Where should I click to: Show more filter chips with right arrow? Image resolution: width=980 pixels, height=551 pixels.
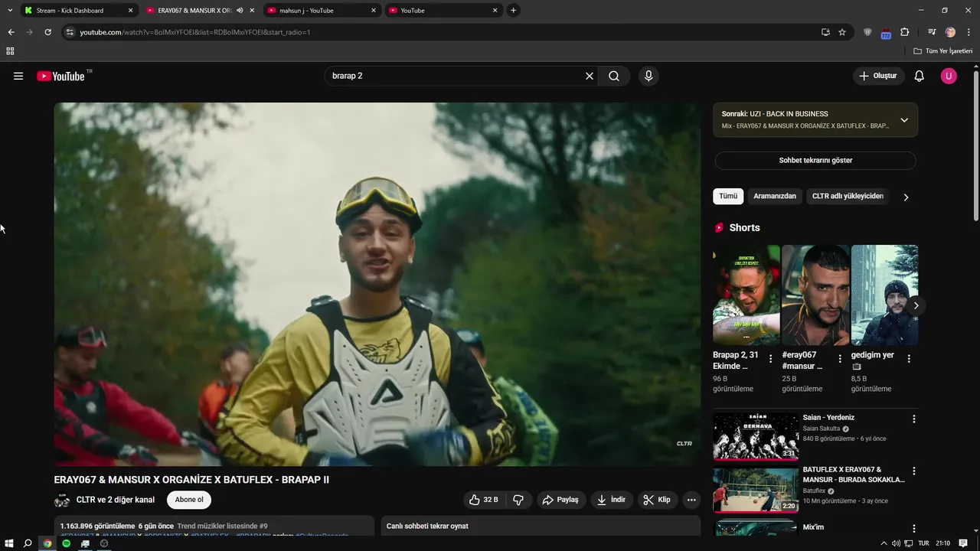[x=906, y=197]
